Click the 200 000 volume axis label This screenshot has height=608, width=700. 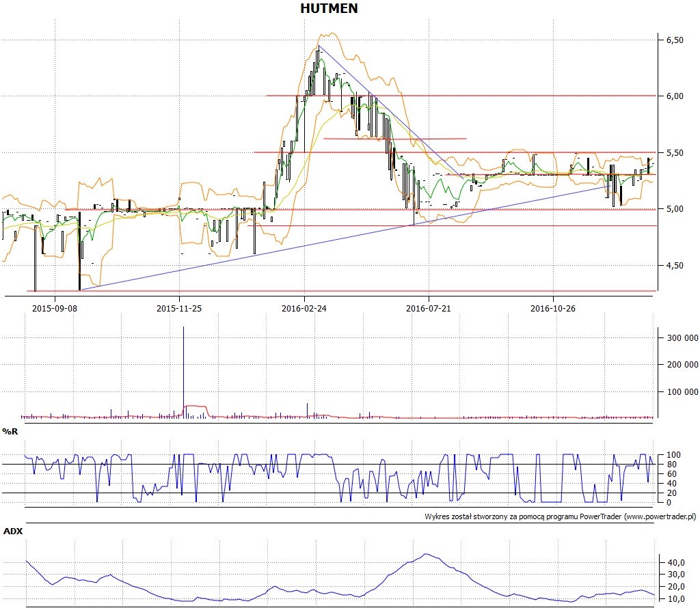[683, 365]
